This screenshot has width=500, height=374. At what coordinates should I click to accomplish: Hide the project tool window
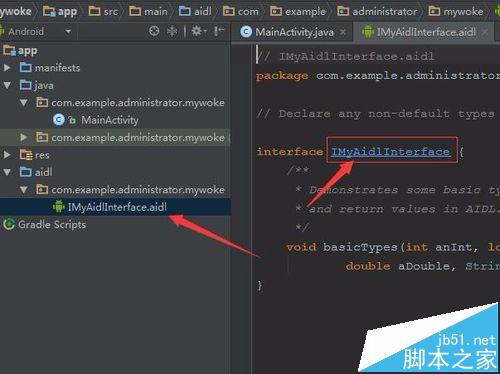[x=219, y=31]
